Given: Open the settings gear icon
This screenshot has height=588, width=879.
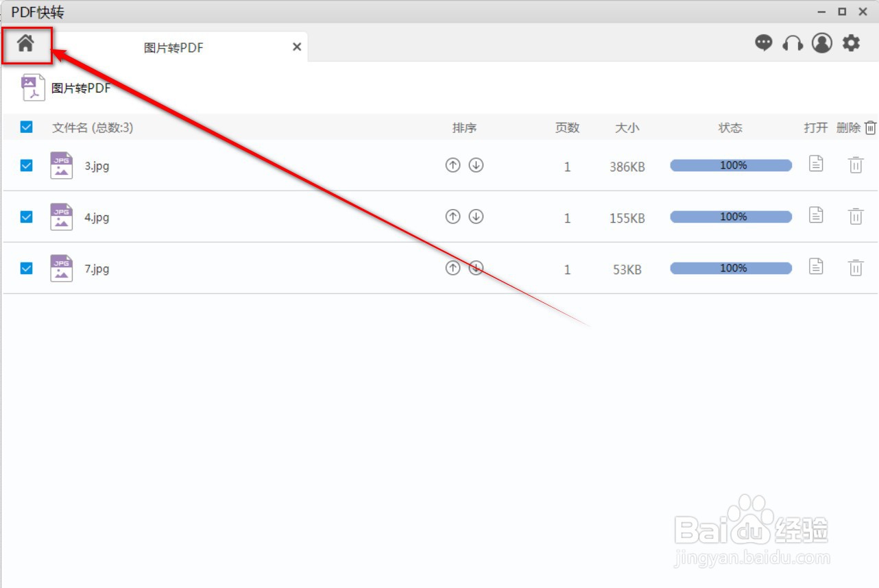Looking at the screenshot, I should pyautogui.click(x=851, y=42).
